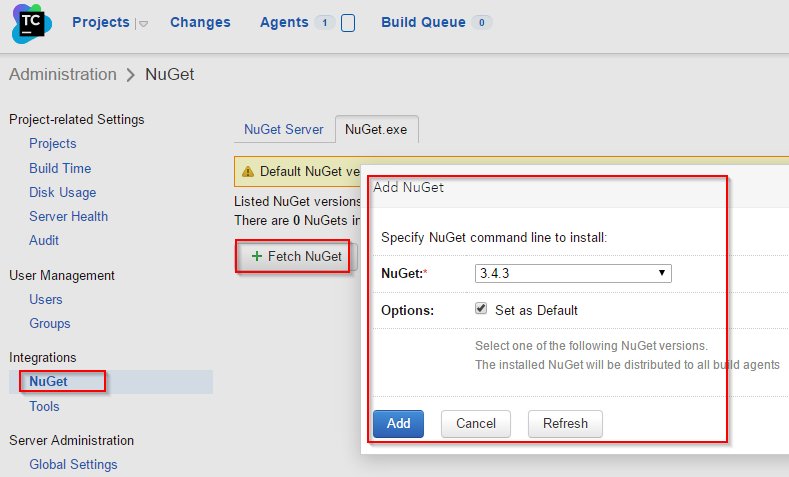This screenshot has height=477, width=789.
Task: Open the Global Settings link
Action: [73, 464]
